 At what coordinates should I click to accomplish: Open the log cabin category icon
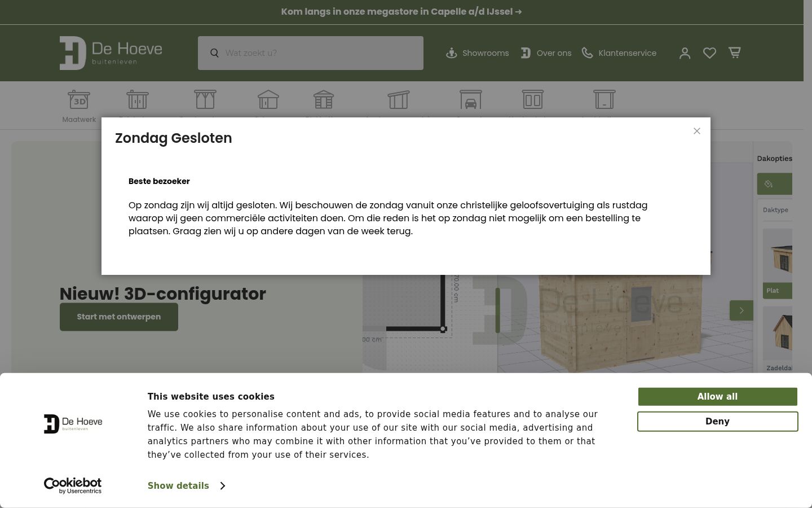(324, 99)
